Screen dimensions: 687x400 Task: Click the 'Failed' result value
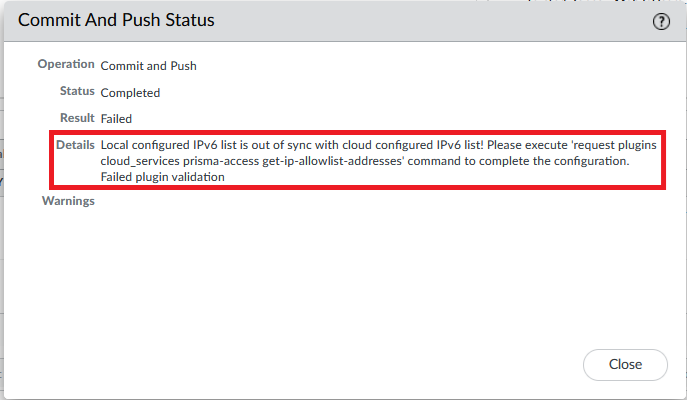[118, 119]
